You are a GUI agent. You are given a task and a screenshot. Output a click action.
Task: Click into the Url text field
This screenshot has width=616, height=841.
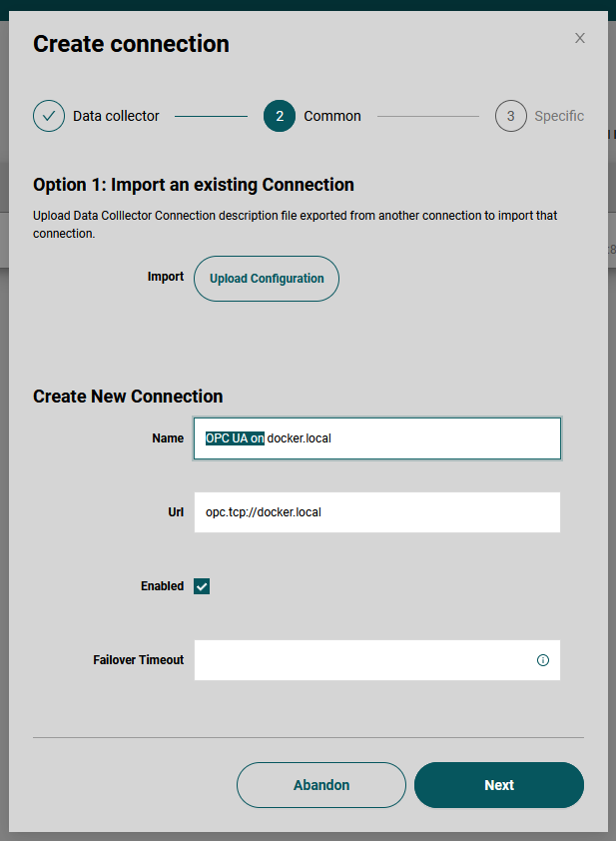(377, 512)
